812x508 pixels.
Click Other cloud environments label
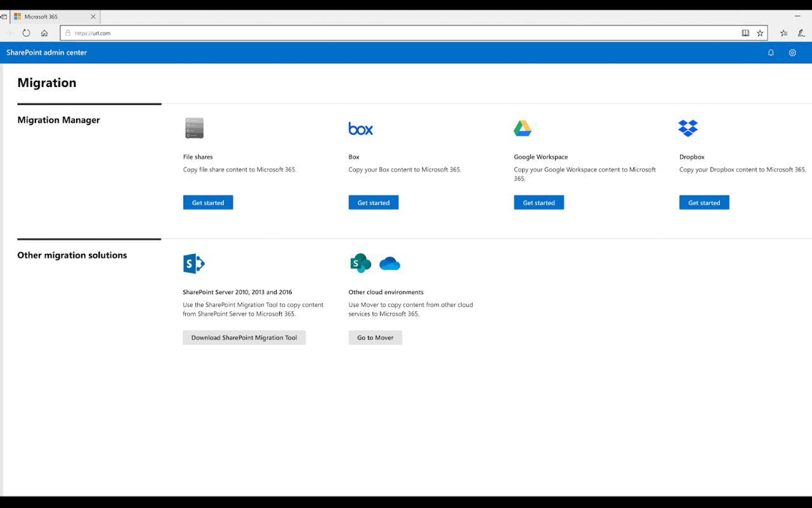click(386, 292)
